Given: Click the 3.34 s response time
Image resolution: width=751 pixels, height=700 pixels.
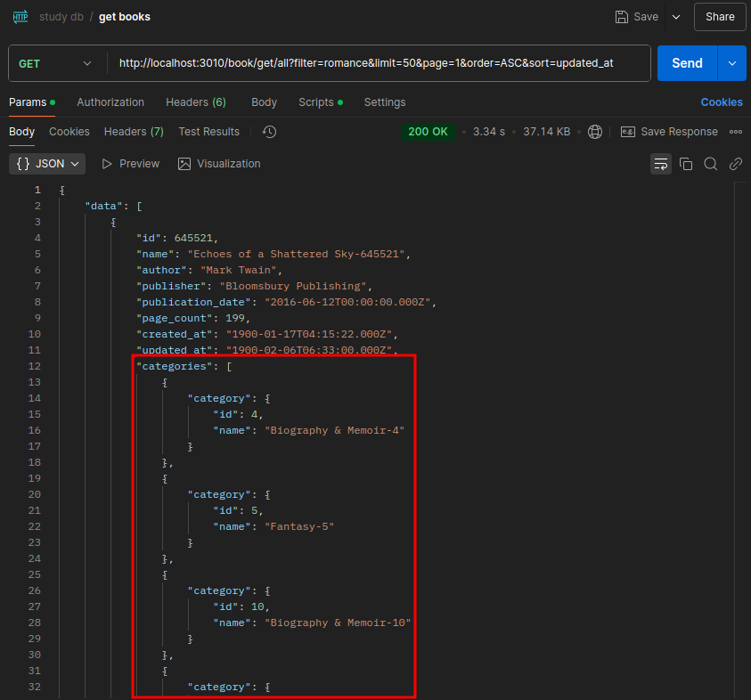Looking at the screenshot, I should 488,132.
